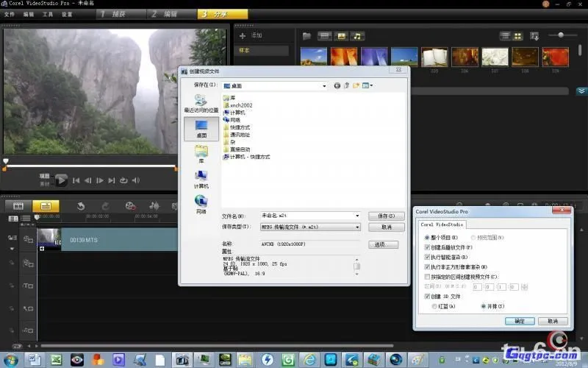Open 设置 menu
Image resolution: width=588 pixels, height=368 pixels.
point(67,14)
